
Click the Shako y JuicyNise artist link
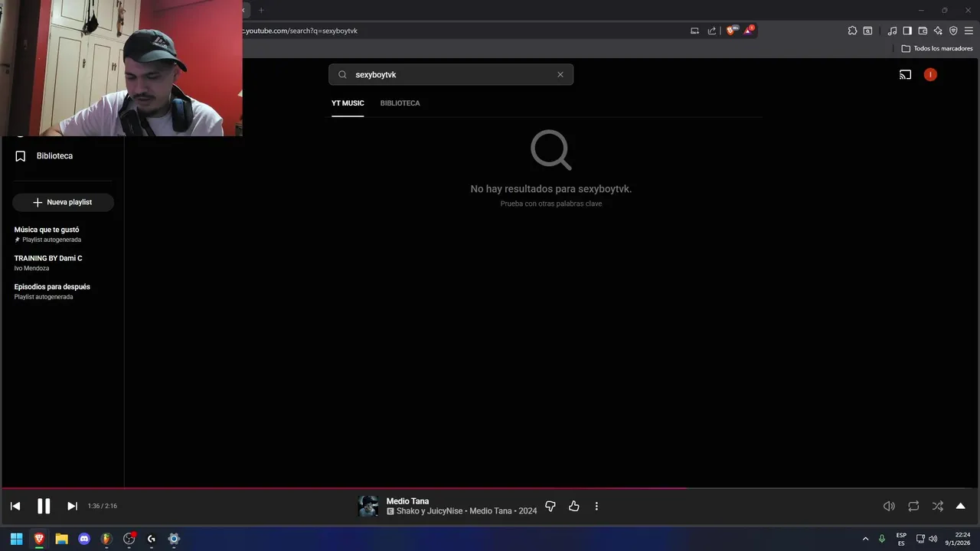(430, 511)
